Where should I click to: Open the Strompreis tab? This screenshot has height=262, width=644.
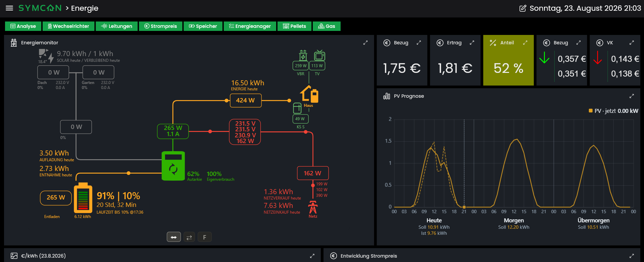click(x=160, y=26)
